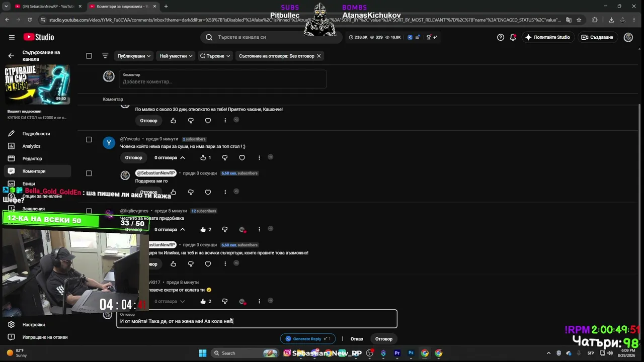Dislike the 'Честито за новата придобивка' comment

pyautogui.click(x=225, y=229)
